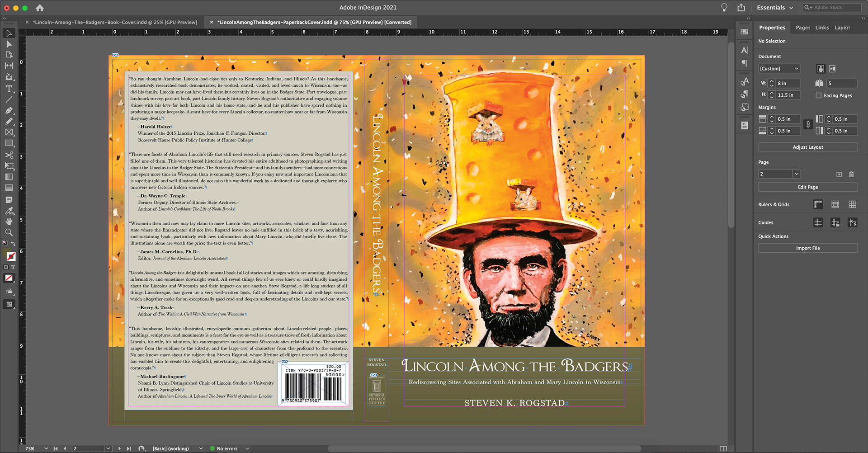Click the Home icon
This screenshot has width=868, height=453.
[40, 8]
